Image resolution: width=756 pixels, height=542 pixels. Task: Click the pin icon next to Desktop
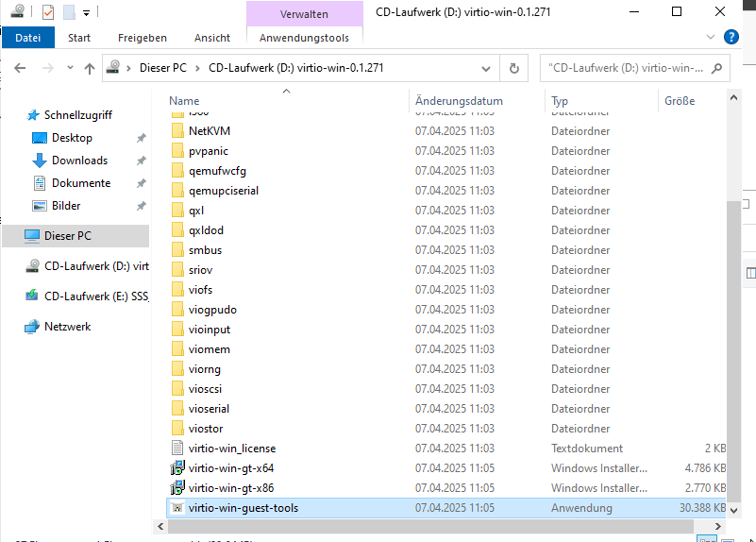tap(141, 138)
